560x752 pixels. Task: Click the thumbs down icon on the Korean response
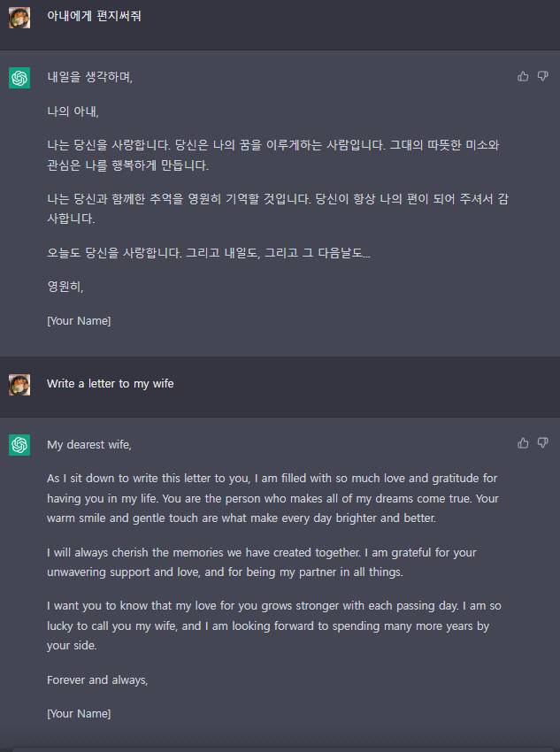coord(542,76)
